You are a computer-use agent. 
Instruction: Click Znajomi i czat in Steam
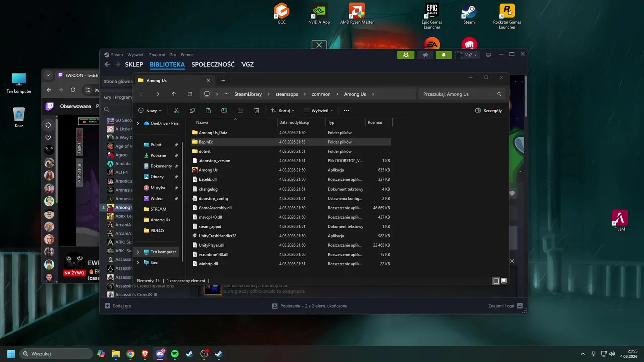pyautogui.click(x=505, y=306)
